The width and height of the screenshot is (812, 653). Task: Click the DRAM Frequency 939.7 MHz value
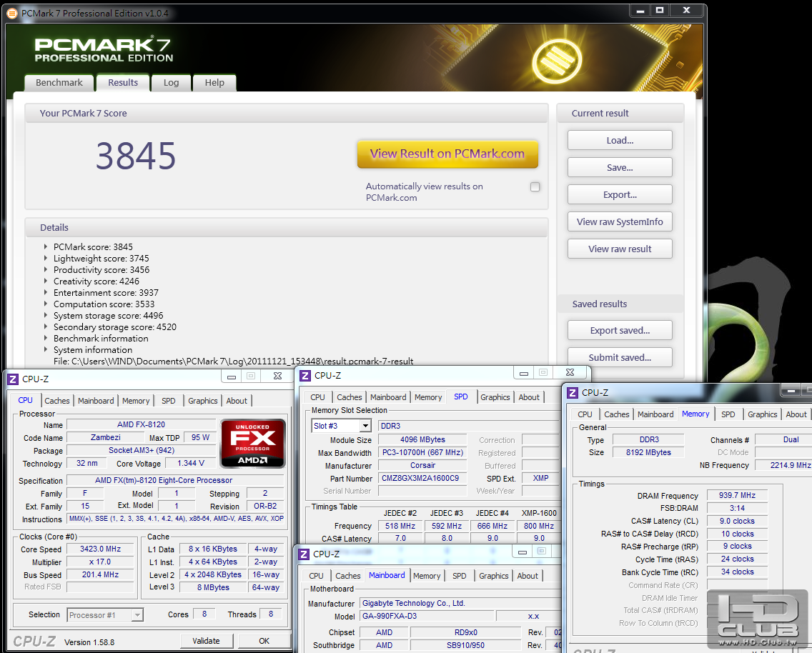737,496
